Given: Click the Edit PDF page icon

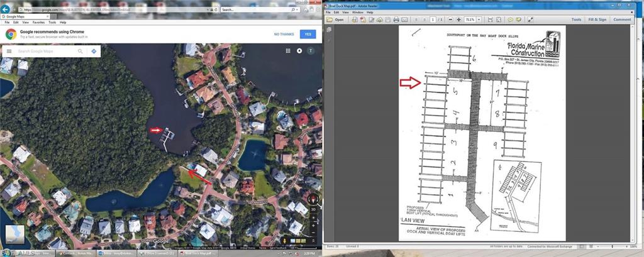Looking at the screenshot, I should (x=371, y=19).
